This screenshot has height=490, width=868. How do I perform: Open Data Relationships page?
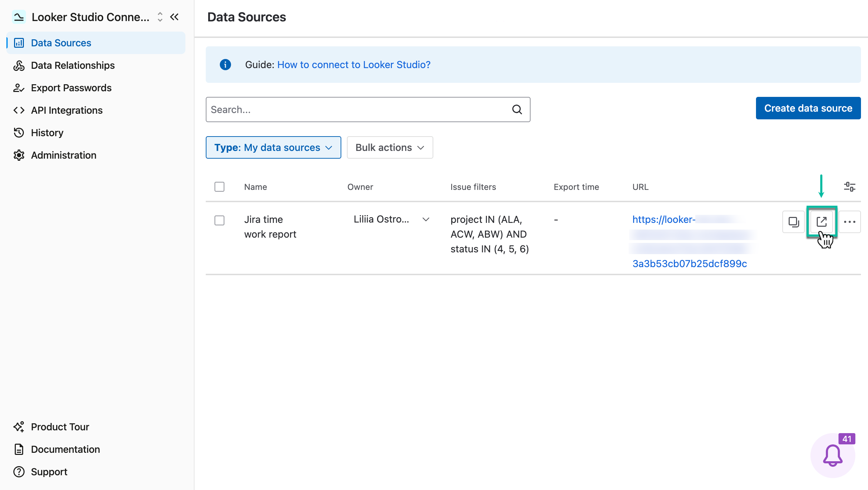(96, 65)
